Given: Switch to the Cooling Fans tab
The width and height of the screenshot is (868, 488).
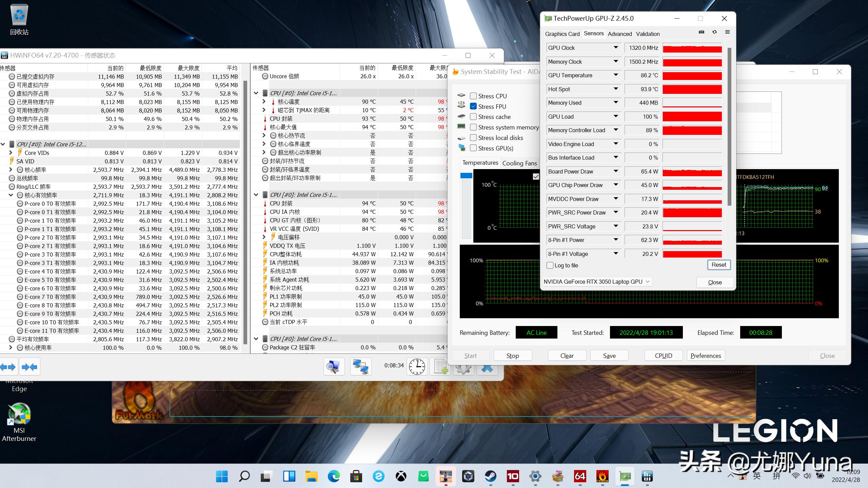Looking at the screenshot, I should (x=519, y=163).
